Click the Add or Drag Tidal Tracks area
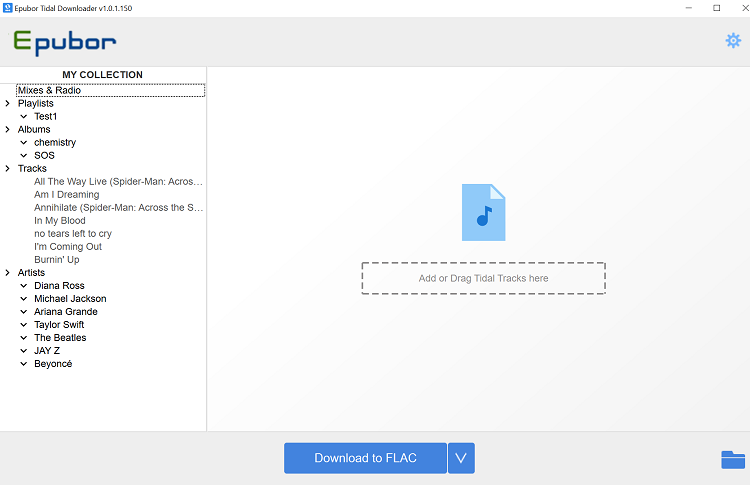The width and height of the screenshot is (750, 485). click(x=484, y=278)
